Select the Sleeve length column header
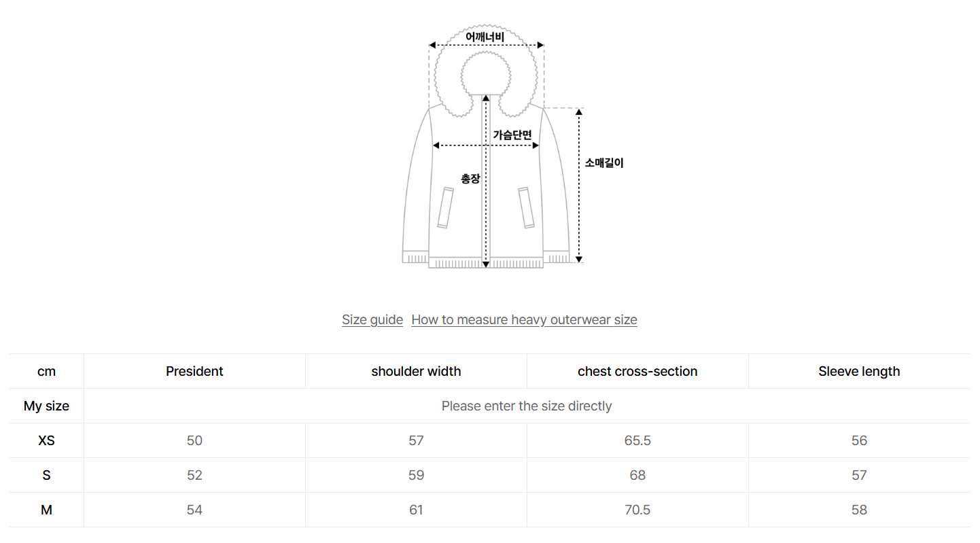Viewport: 980px width, 543px height. pyautogui.click(x=859, y=371)
